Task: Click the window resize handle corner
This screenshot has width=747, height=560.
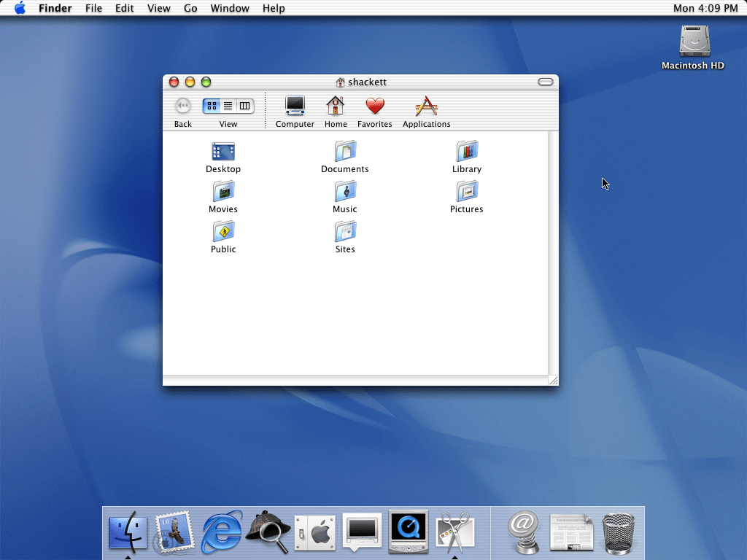Action: [x=553, y=381]
